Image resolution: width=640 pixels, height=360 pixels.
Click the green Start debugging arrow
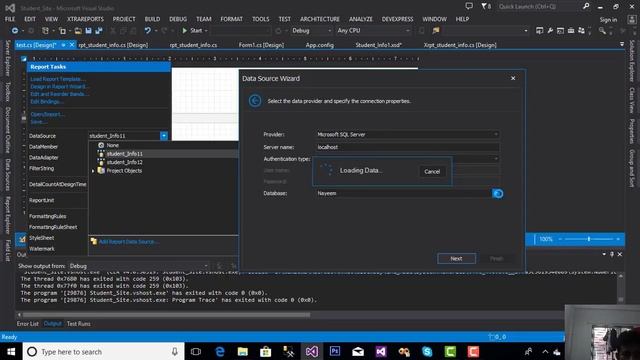coord(184,31)
